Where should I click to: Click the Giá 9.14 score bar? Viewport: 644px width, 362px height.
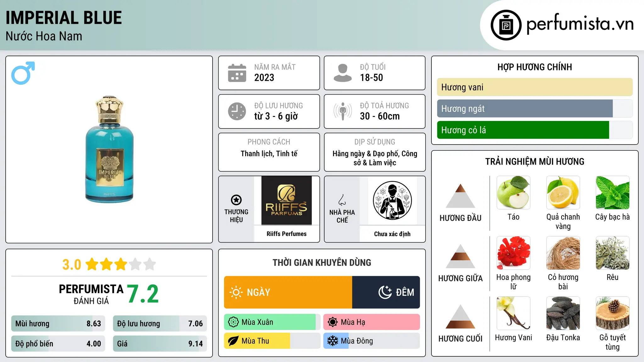(160, 343)
